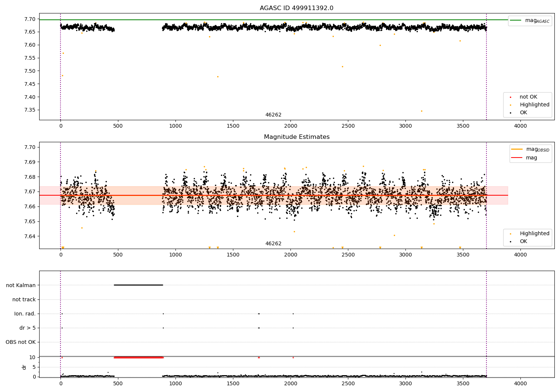Select 'Highlighted' legend entry in Magnitude Estimates plot

coord(534,234)
